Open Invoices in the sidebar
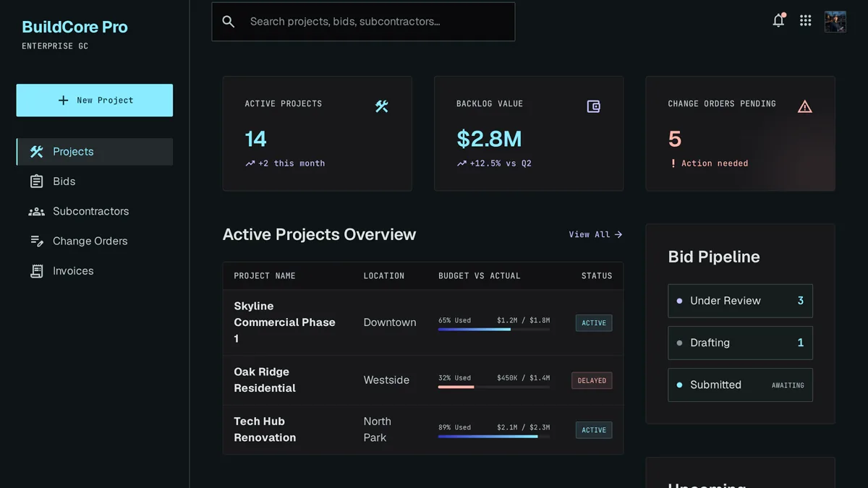 pos(95,271)
